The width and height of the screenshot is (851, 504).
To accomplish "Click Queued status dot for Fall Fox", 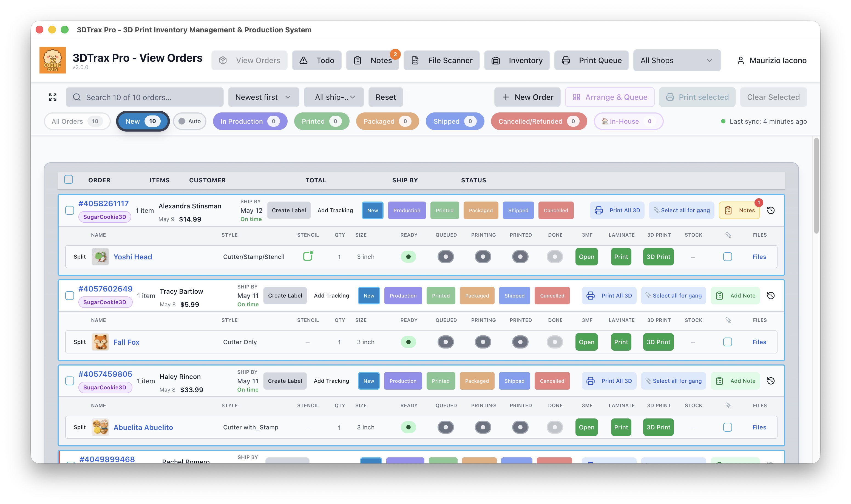I will [x=446, y=342].
